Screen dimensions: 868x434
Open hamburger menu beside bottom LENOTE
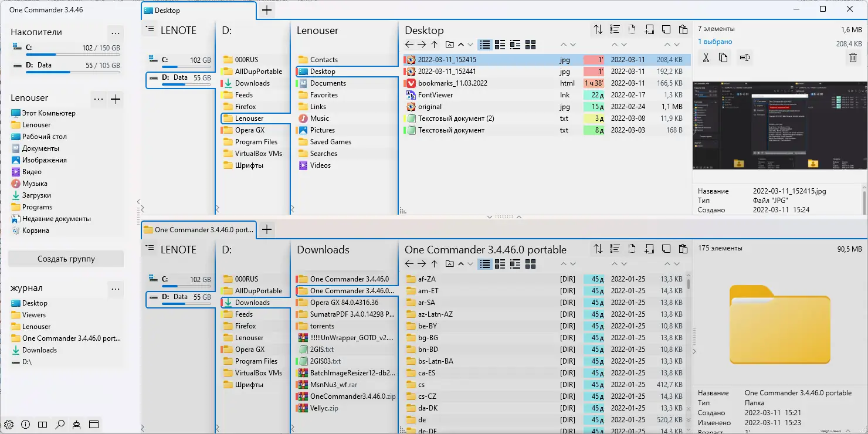[150, 249]
